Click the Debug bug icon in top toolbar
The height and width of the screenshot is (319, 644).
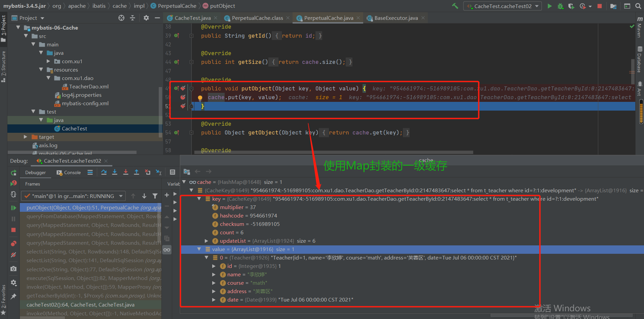tap(560, 6)
